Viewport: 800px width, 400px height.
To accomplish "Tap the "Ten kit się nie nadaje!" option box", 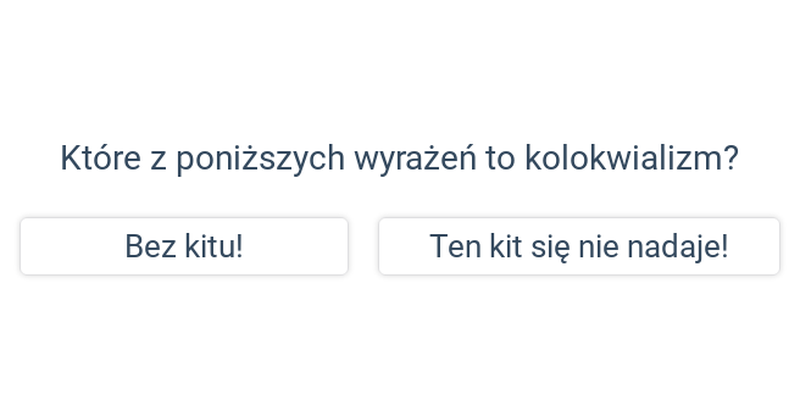I will point(579,246).
